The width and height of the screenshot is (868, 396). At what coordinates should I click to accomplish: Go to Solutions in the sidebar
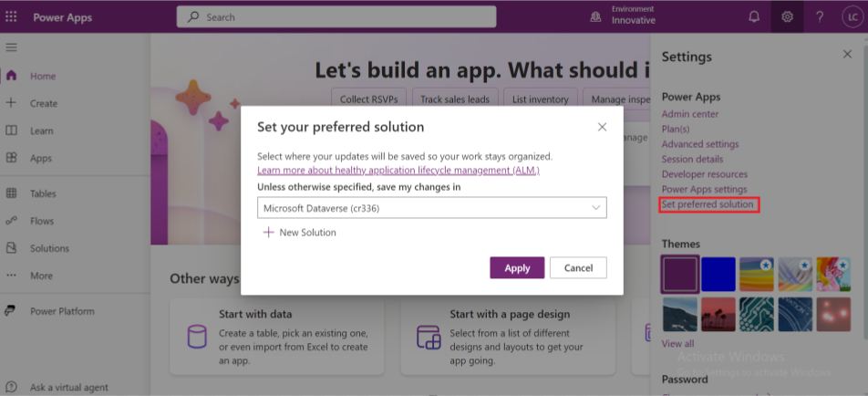[48, 248]
